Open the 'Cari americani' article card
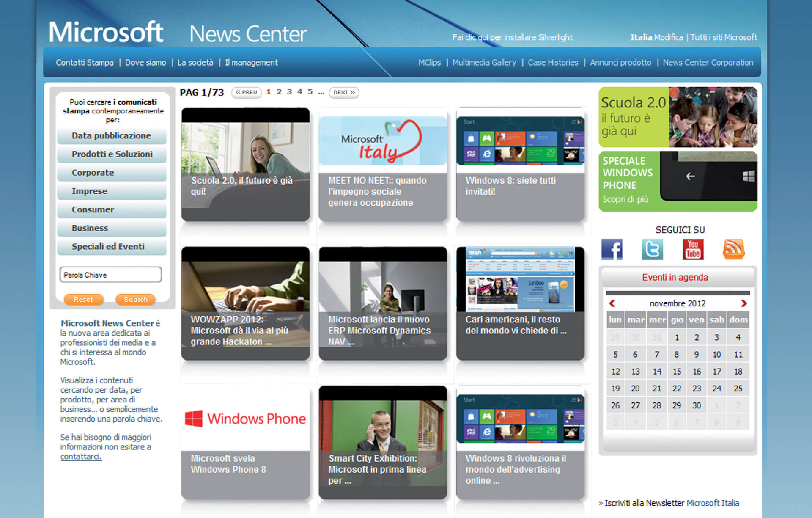The width and height of the screenshot is (812, 518). point(520,303)
